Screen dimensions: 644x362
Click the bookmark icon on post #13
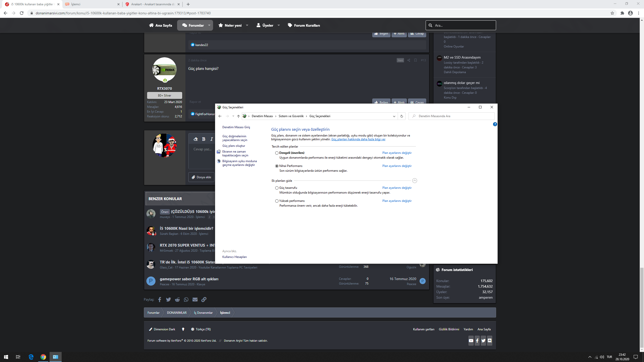pos(416,60)
